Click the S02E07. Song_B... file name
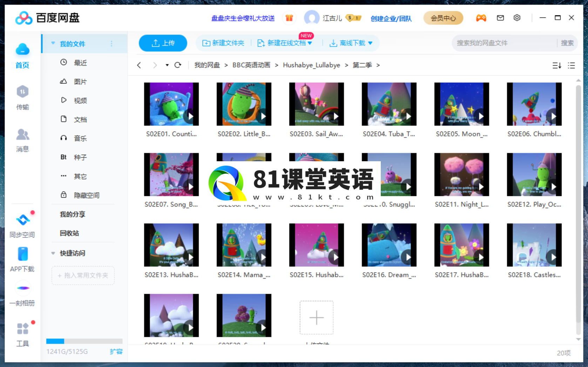 pyautogui.click(x=171, y=204)
